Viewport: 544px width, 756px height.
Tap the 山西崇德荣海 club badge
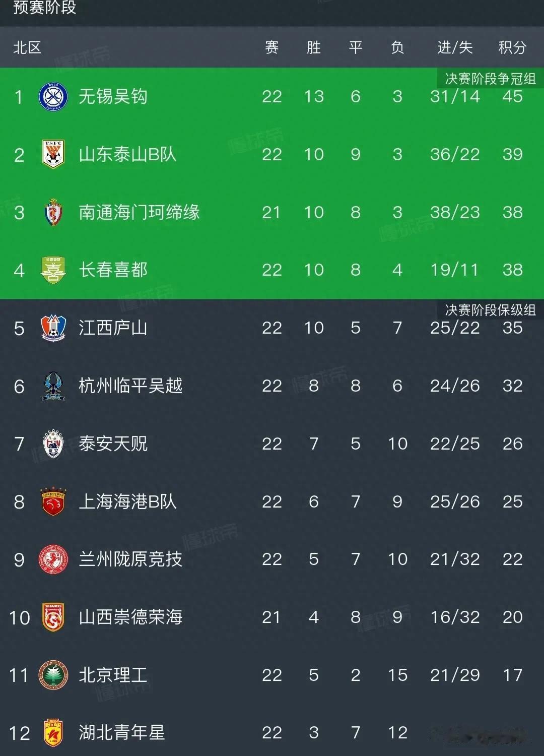pyautogui.click(x=53, y=617)
